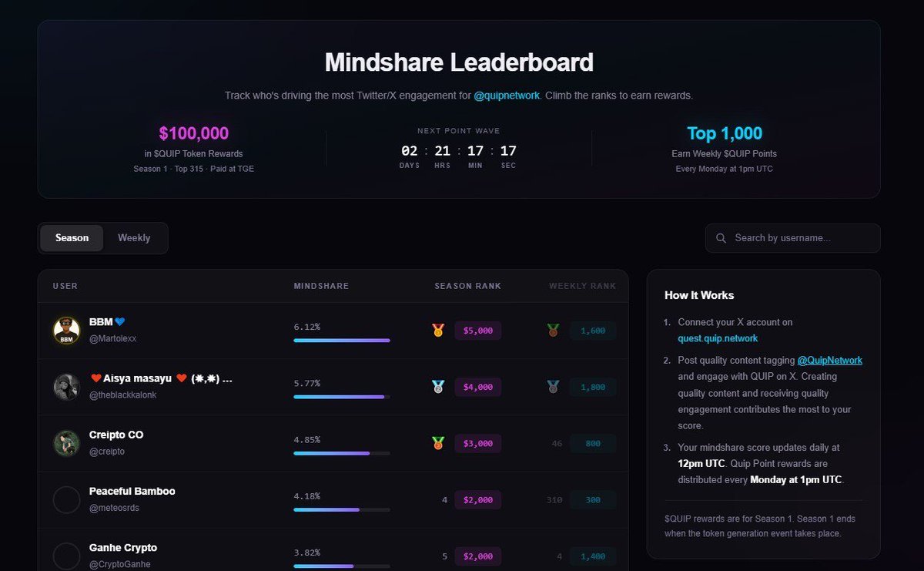Click Aisya masayu's profile avatar
The width and height of the screenshot is (924, 571).
pyautogui.click(x=66, y=387)
